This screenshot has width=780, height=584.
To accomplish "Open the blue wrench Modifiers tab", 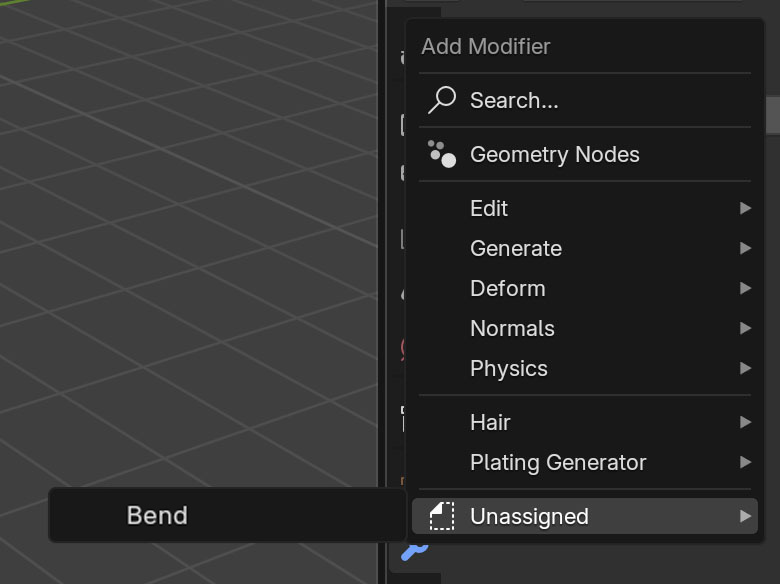I will (414, 551).
